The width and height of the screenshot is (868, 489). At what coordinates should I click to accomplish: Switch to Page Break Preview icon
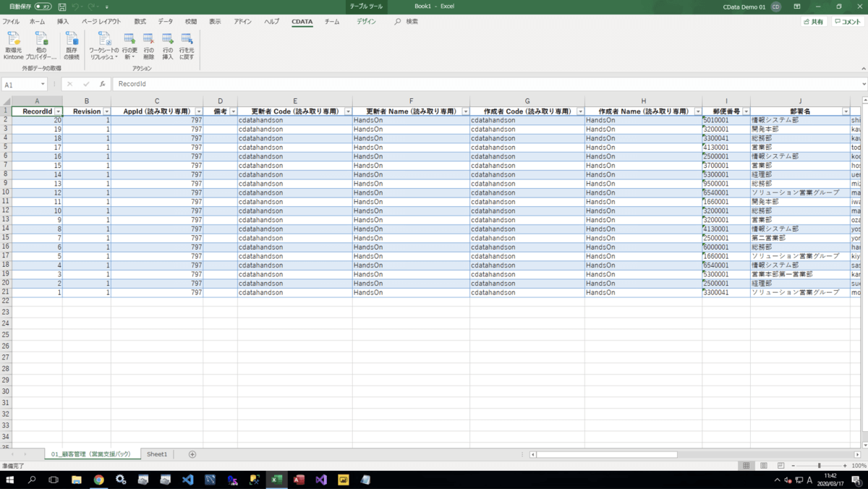(780, 466)
